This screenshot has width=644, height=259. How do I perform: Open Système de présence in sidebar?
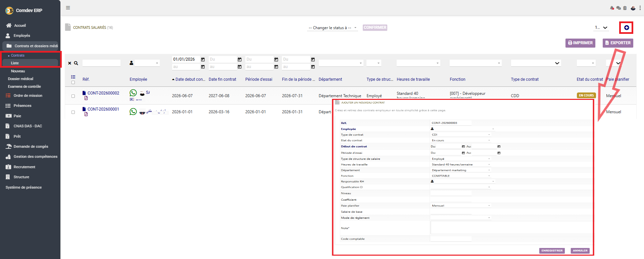click(x=23, y=187)
